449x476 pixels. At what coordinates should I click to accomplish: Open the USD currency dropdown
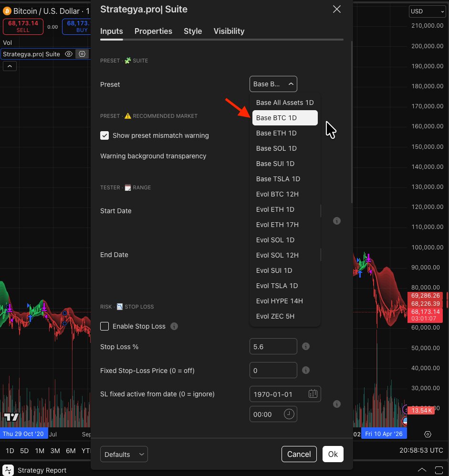coord(427,11)
